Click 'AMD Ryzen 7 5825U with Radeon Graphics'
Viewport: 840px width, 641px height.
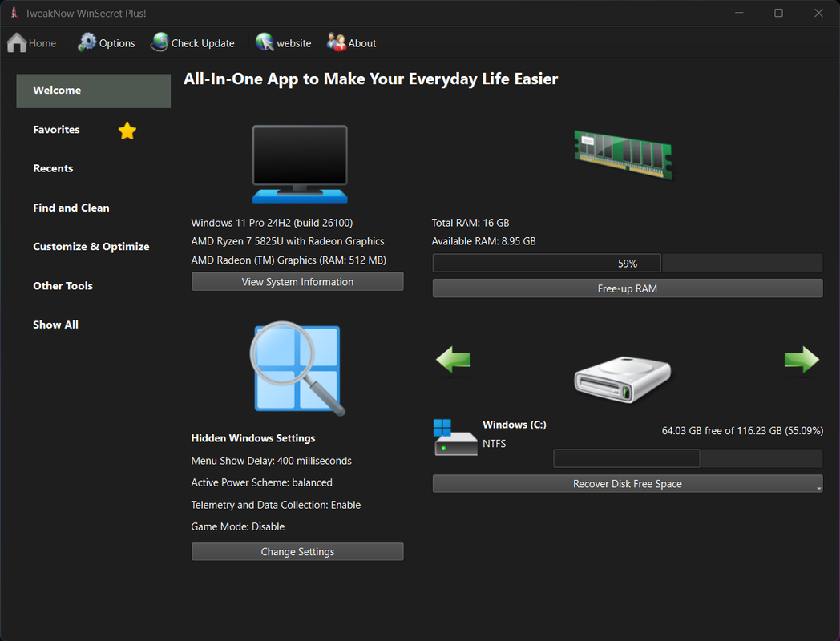click(288, 241)
